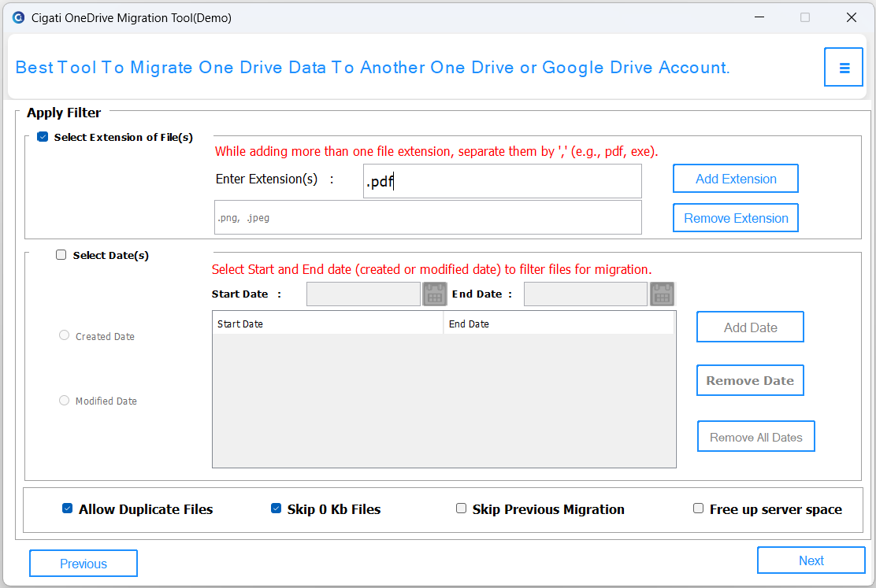The image size is (876, 588).
Task: Toggle Skip 0 Kb Files
Action: (x=276, y=508)
